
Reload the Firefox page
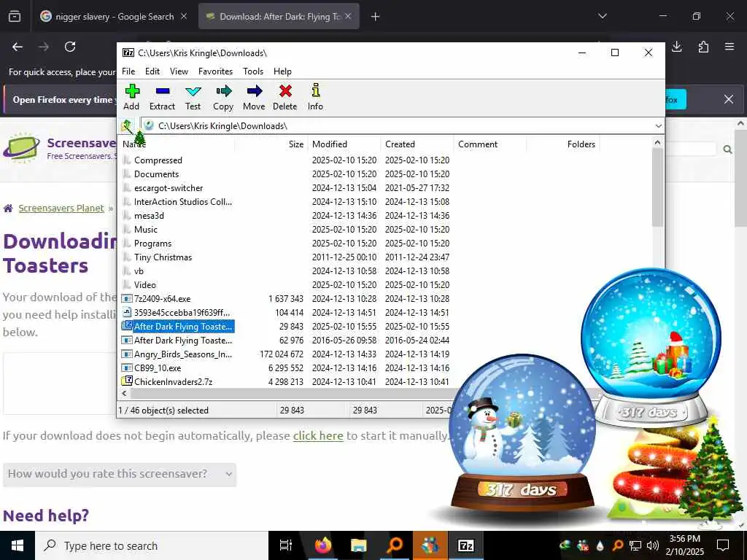pos(70,47)
